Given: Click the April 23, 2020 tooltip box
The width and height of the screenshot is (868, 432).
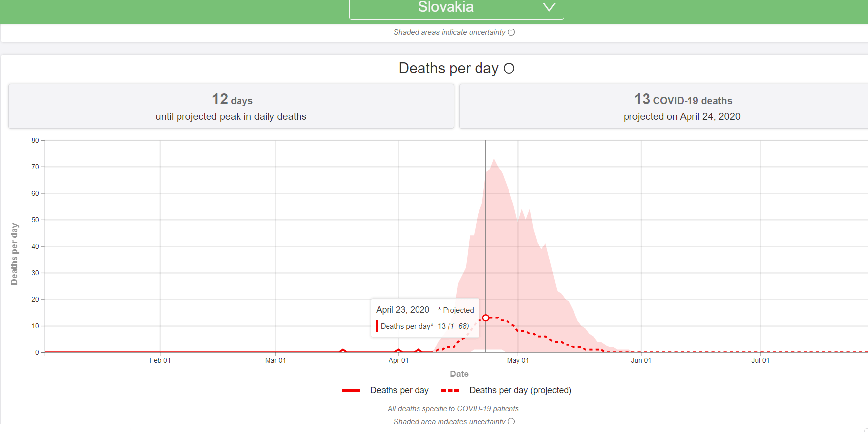Looking at the screenshot, I should tap(424, 317).
